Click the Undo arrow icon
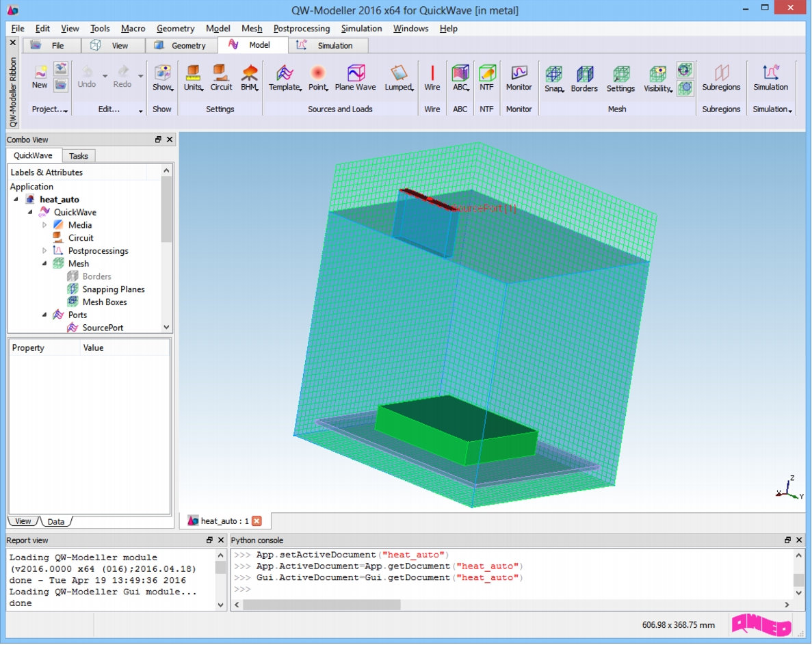Viewport: 812px width, 645px height. point(87,77)
